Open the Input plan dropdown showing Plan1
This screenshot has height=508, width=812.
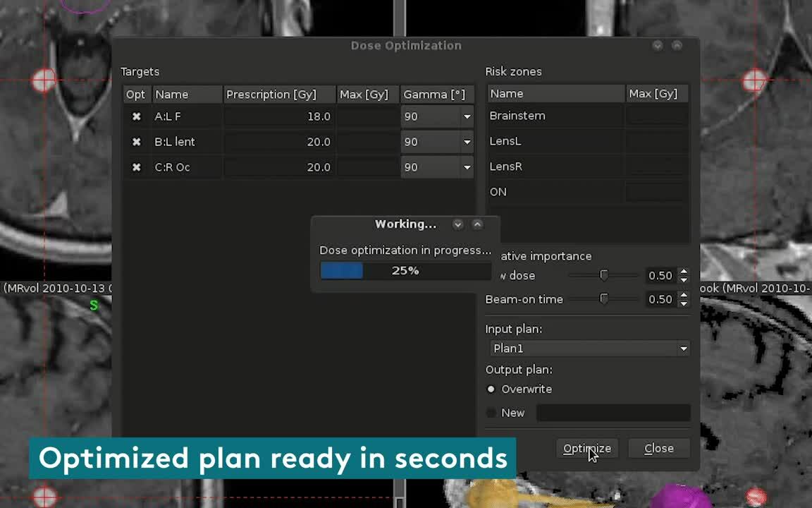pyautogui.click(x=589, y=349)
